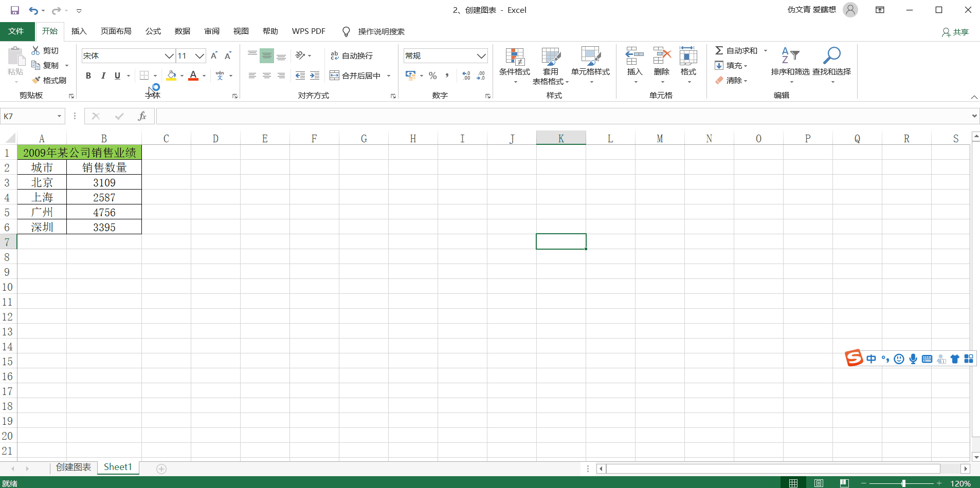Screen dimensions: 980x488
Task: Click the Conditional Formatting icon
Action: 514,57
